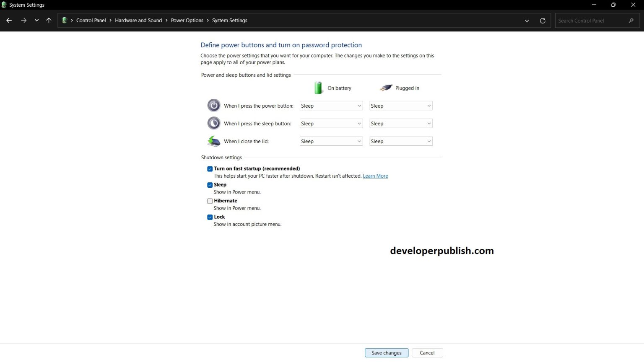The height and width of the screenshot is (362, 644).
Task: Go to Hardware and Sound breadcrumb
Action: coord(138,20)
